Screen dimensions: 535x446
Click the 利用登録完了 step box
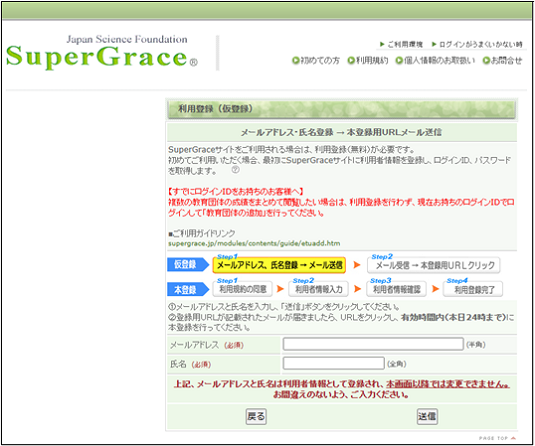[x=473, y=290]
